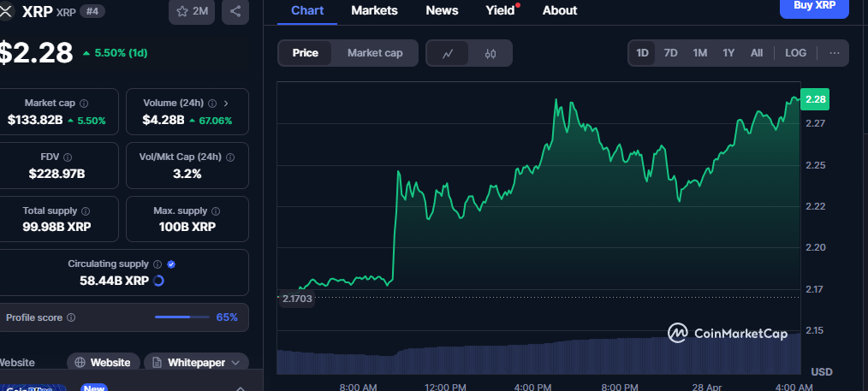Select the All time range
This screenshot has width=868, height=391.
click(x=757, y=53)
